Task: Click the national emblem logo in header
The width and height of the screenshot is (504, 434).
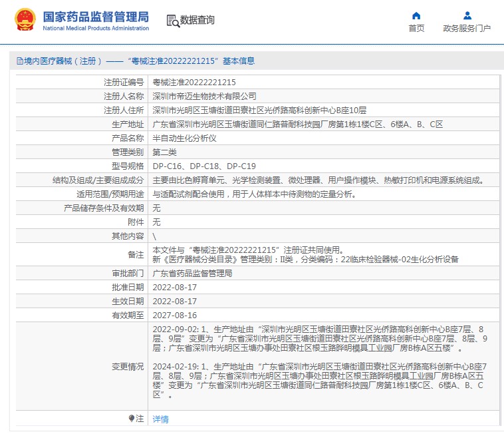Action: [x=25, y=21]
